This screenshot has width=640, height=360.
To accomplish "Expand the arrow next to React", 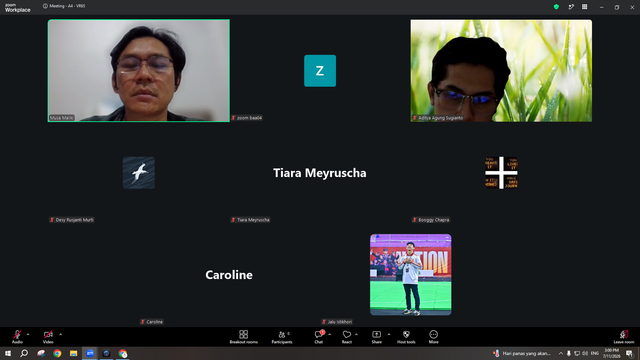I will tap(356, 334).
